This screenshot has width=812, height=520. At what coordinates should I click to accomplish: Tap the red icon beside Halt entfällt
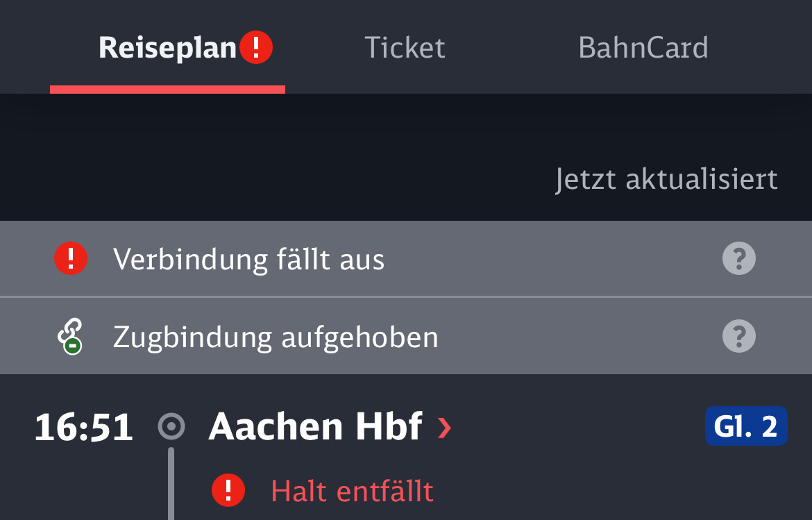(x=228, y=490)
